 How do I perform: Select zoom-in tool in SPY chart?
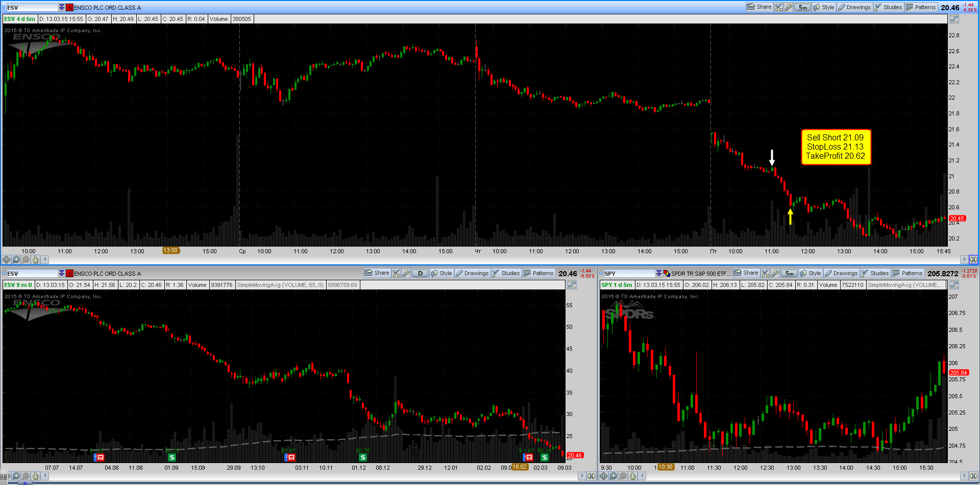614,476
